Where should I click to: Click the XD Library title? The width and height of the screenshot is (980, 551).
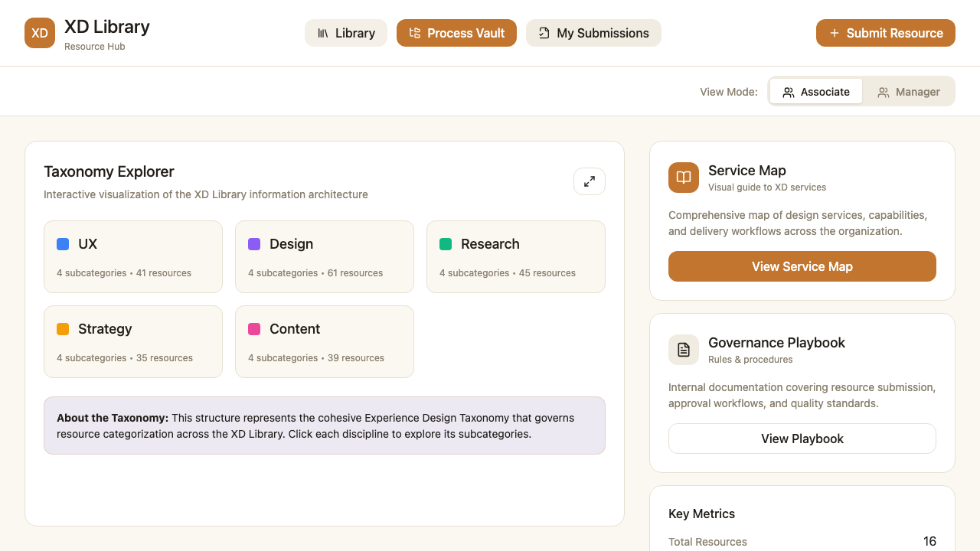click(107, 27)
